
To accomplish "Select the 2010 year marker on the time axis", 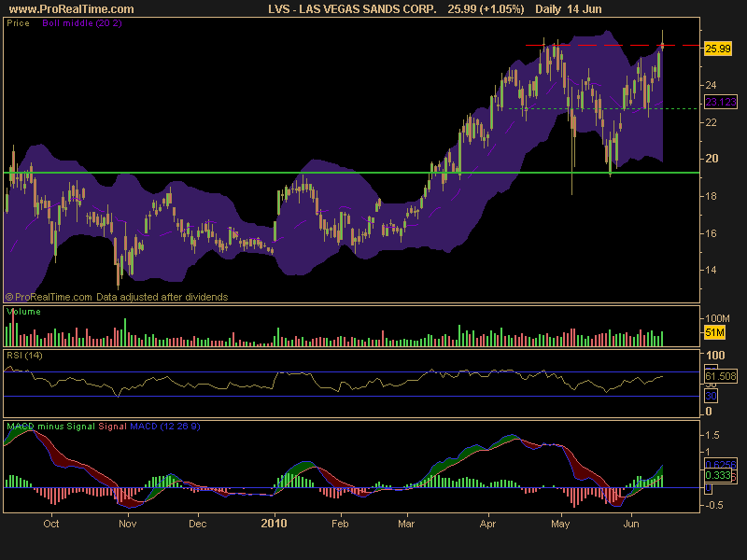I will [x=274, y=524].
